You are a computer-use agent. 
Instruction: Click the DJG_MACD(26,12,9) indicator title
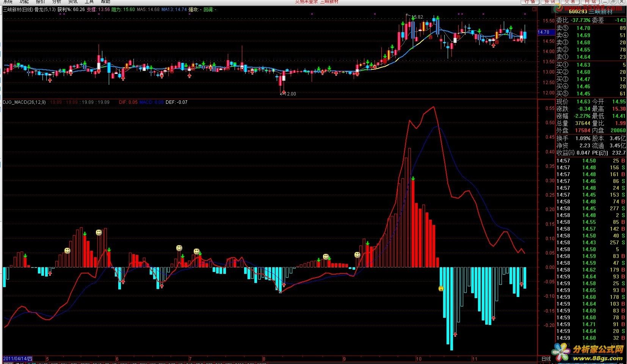pyautogui.click(x=24, y=102)
